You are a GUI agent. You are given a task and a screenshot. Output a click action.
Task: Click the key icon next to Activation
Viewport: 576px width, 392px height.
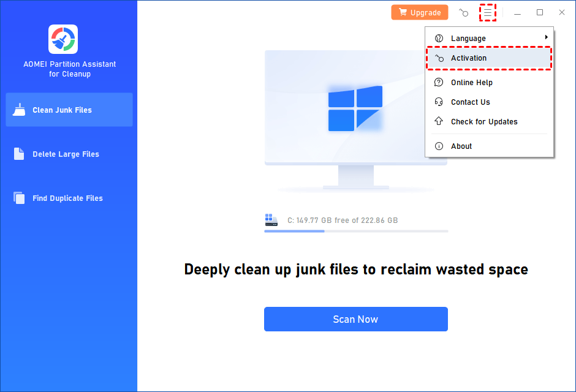click(439, 58)
